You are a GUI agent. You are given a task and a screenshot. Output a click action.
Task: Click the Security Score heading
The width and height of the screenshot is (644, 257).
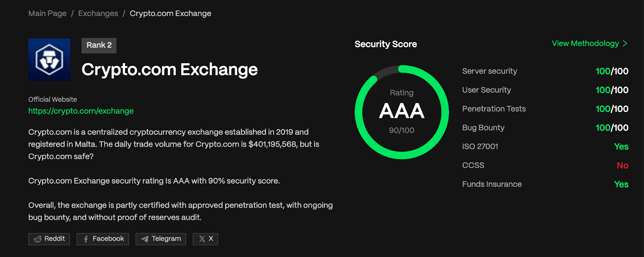[x=386, y=44]
